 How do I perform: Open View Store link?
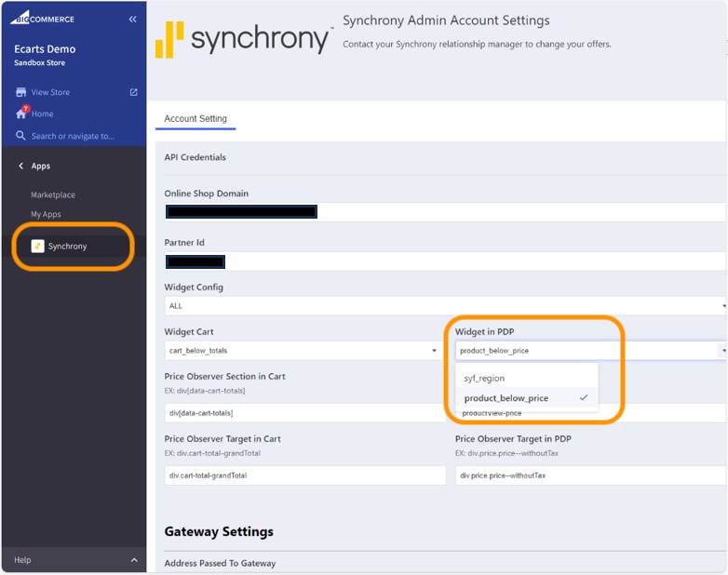pos(50,92)
